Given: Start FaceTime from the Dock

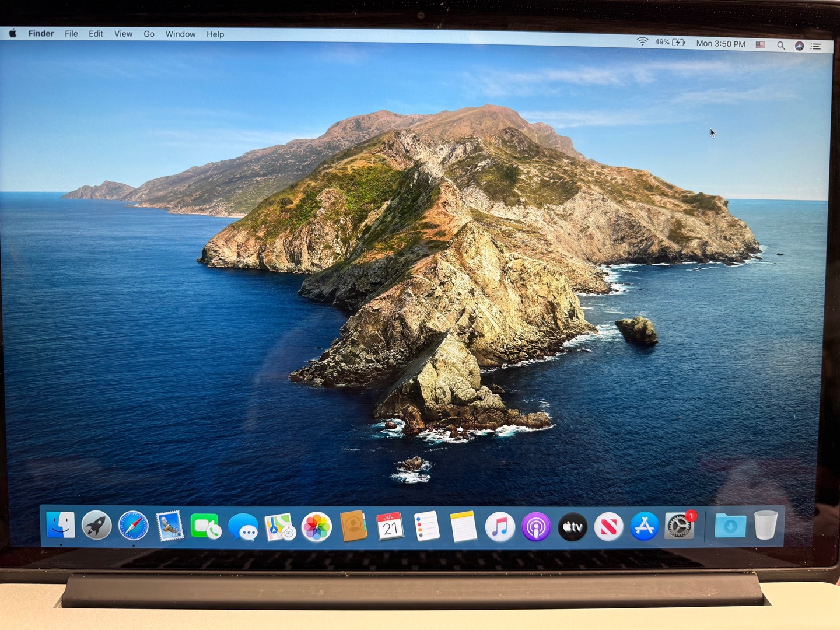Looking at the screenshot, I should pyautogui.click(x=206, y=527).
